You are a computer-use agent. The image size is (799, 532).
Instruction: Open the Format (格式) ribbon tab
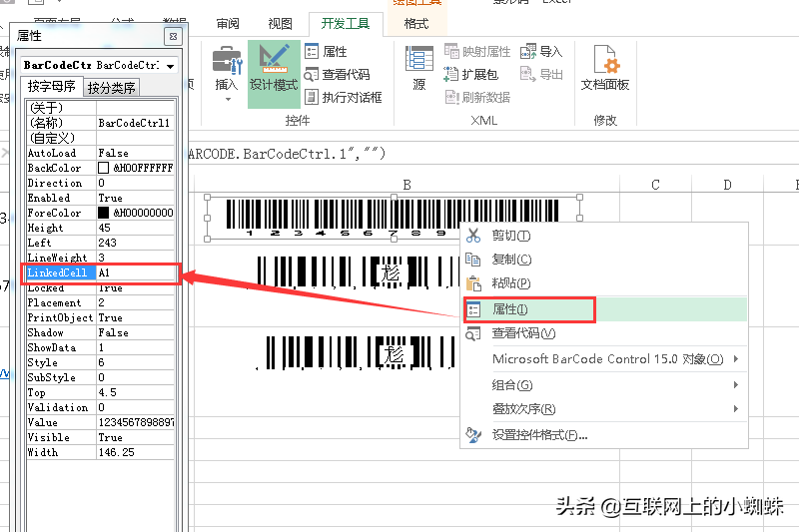pyautogui.click(x=415, y=24)
